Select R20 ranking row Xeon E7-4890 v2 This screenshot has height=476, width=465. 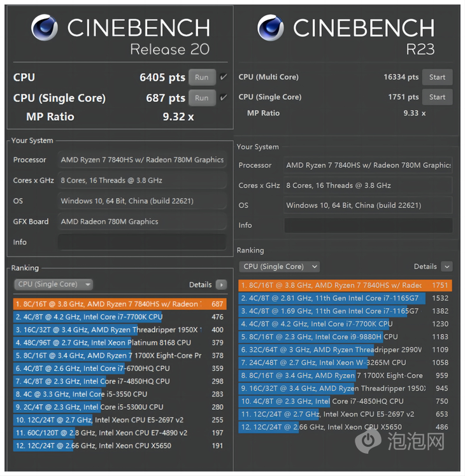tap(120, 433)
